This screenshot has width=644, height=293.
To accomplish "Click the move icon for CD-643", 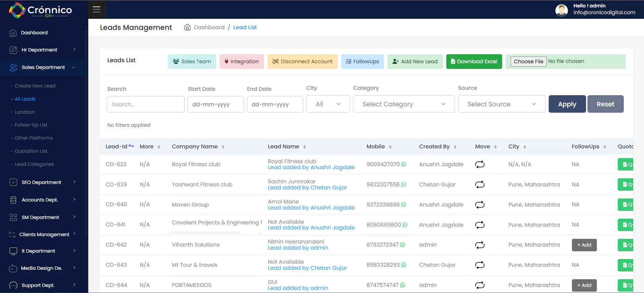I will pos(480,265).
